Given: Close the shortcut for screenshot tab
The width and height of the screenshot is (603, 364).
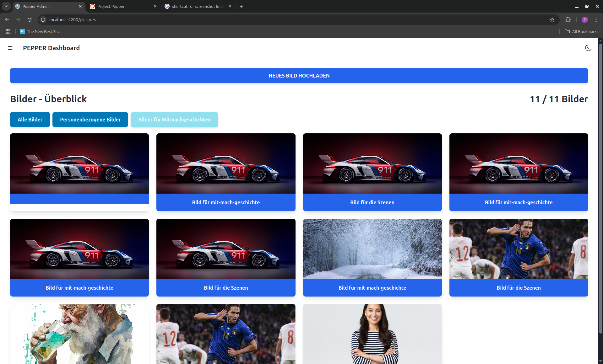Looking at the screenshot, I should 230,6.
